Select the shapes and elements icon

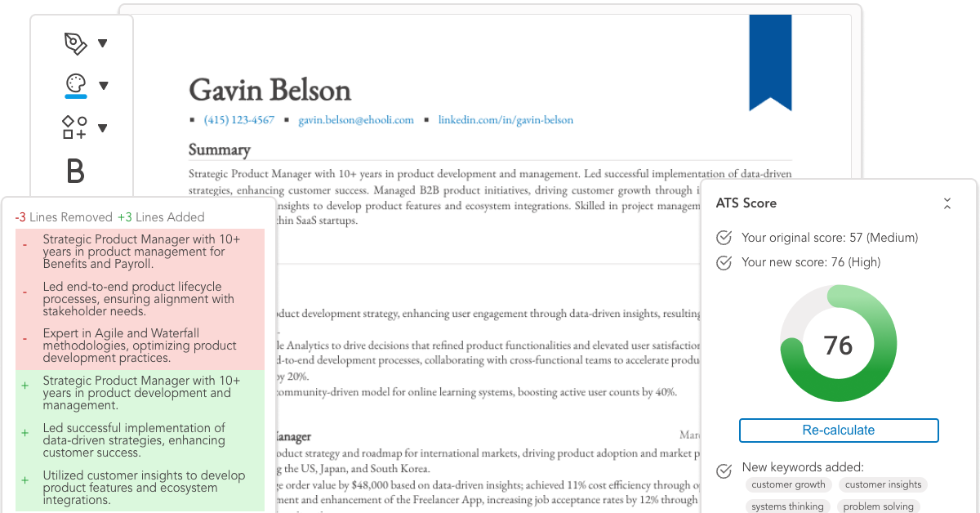click(74, 127)
